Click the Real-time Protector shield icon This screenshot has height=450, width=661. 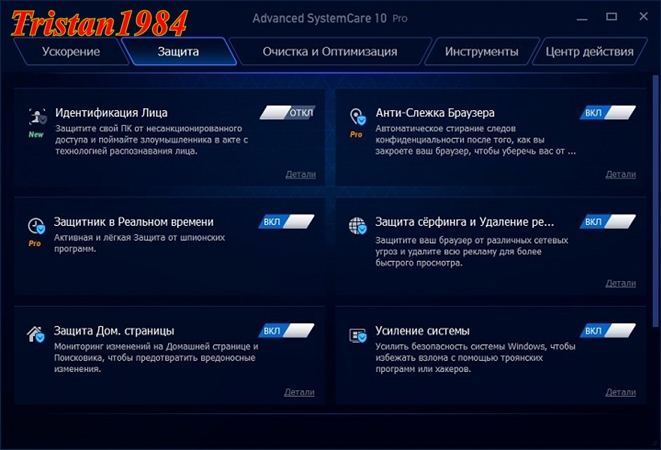[37, 225]
